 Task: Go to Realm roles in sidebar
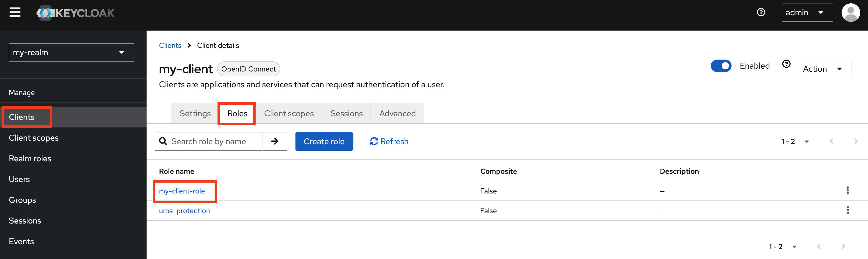click(x=30, y=159)
